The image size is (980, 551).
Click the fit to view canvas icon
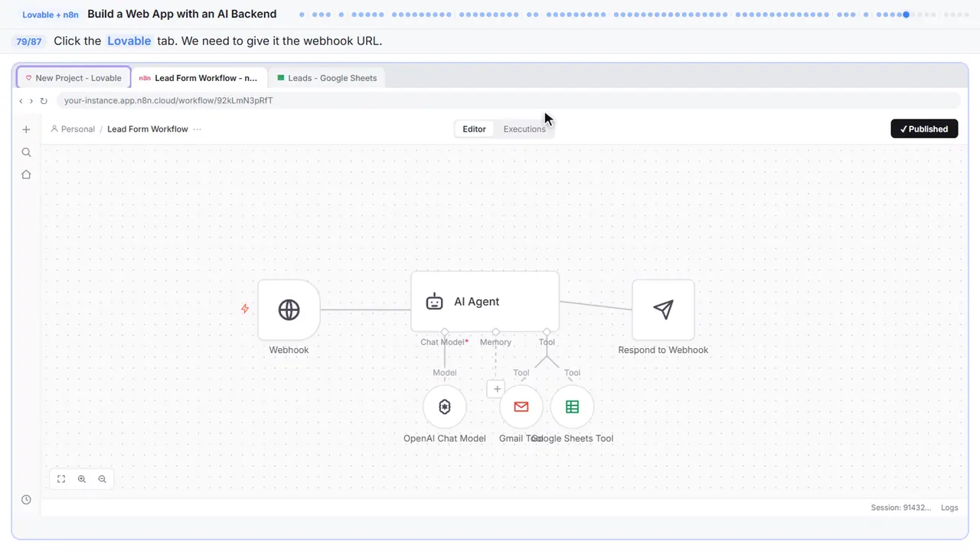pos(61,479)
